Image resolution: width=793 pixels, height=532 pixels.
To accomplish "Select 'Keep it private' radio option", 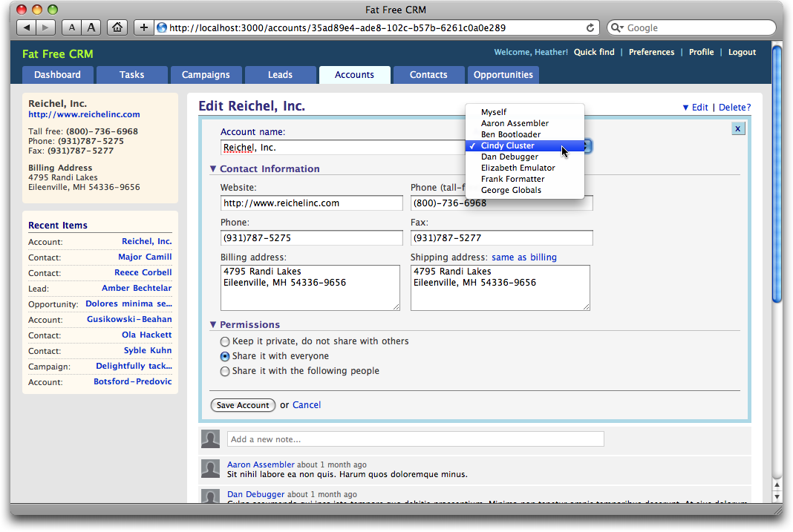I will (225, 342).
